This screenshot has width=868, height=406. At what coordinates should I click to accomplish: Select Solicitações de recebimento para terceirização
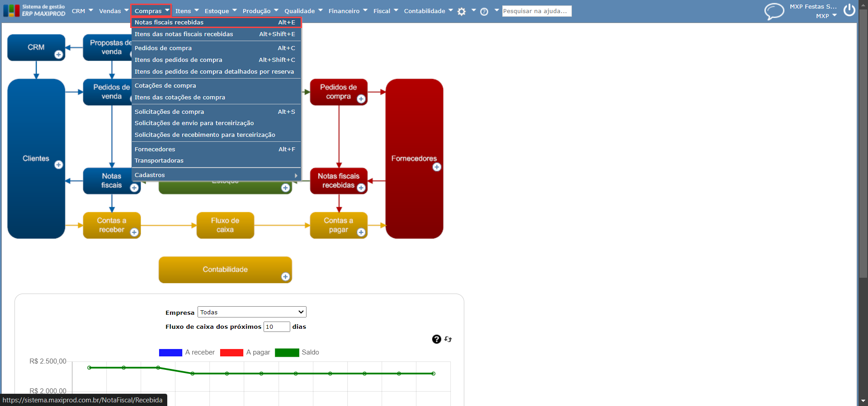tap(216, 135)
